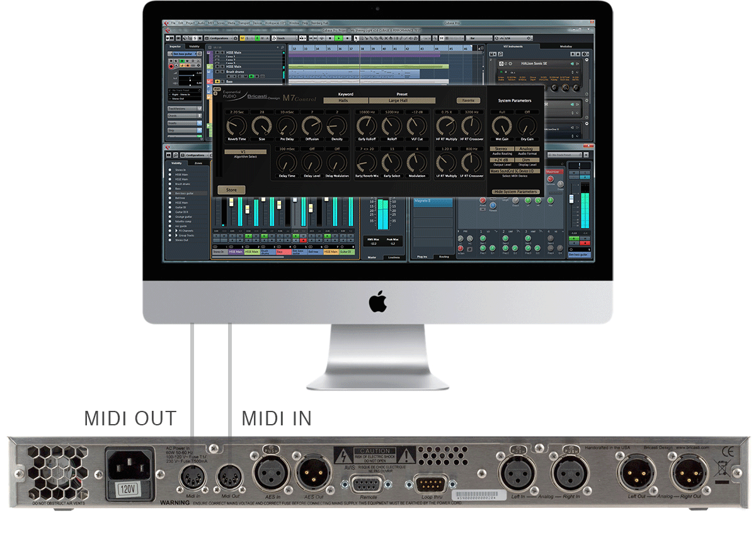Open the +24 dB Output Level dropdown
Image resolution: width=756 pixels, height=535 pixels.
[502, 160]
